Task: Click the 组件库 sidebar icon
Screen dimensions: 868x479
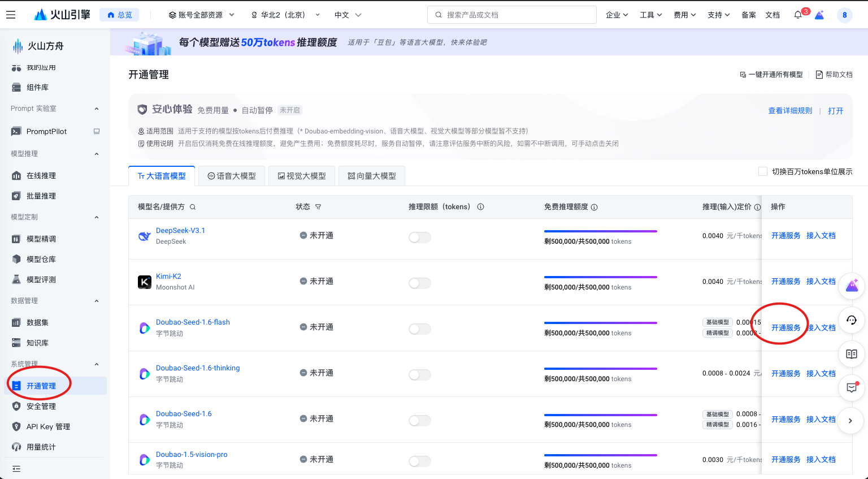Action: click(16, 87)
